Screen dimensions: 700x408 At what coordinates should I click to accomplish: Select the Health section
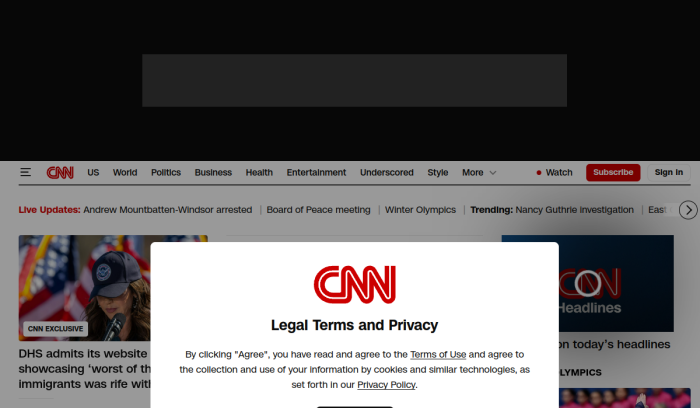point(259,172)
